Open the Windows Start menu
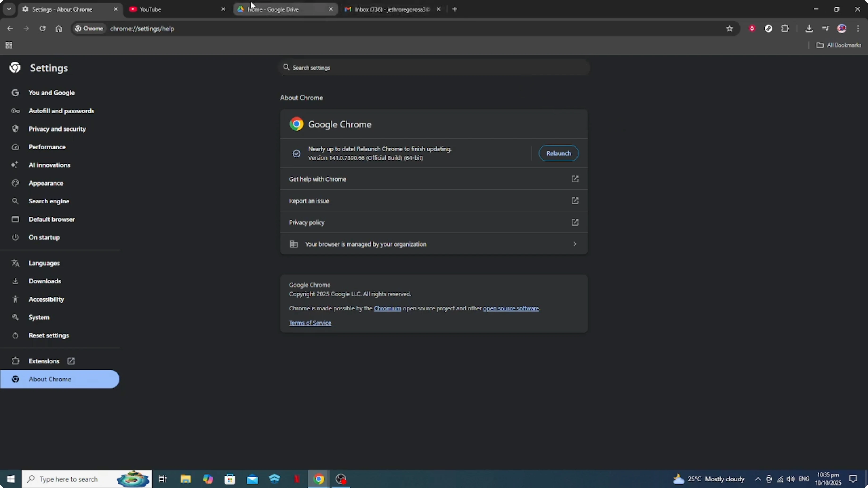 click(11, 479)
